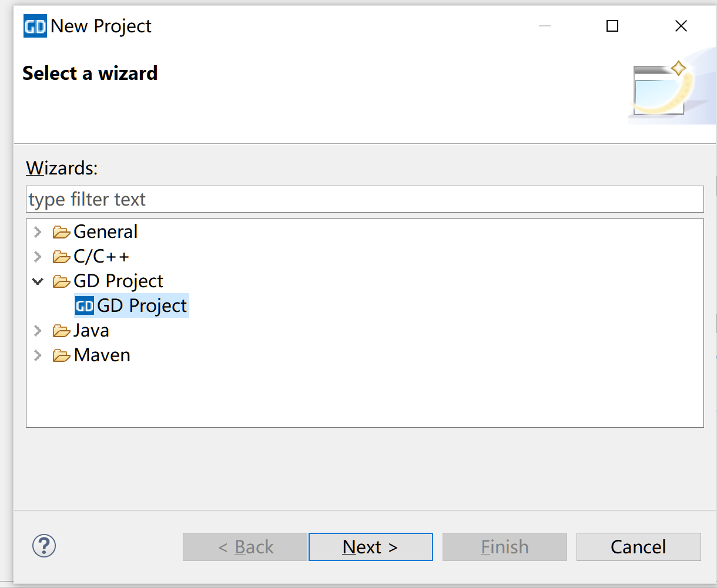Expand the Maven category arrow
Screen dimensions: 717x588
click(x=38, y=355)
